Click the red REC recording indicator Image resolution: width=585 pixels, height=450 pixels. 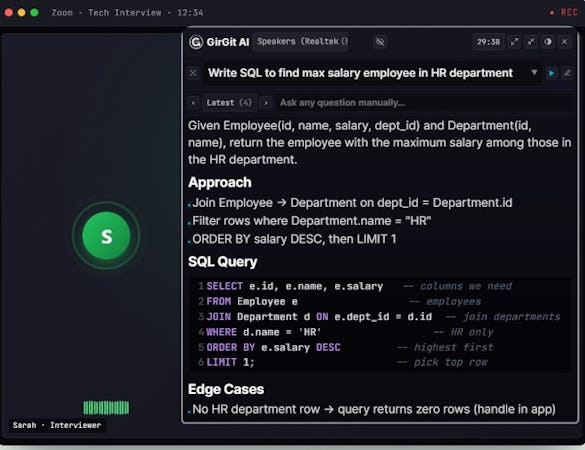click(564, 13)
